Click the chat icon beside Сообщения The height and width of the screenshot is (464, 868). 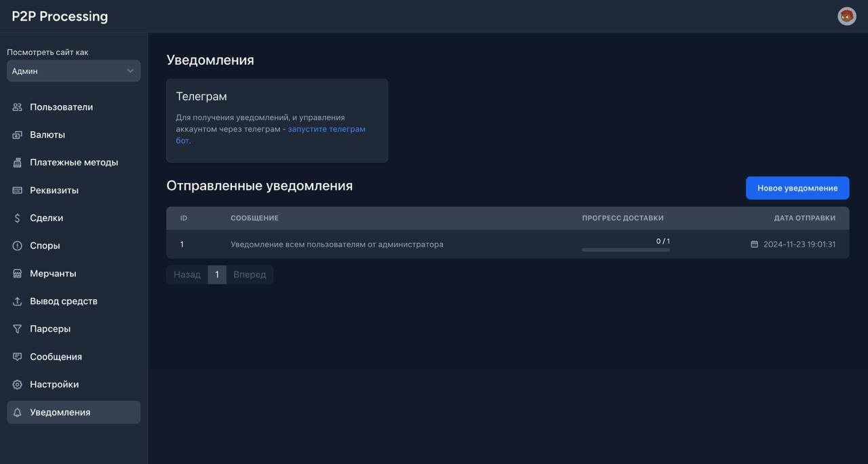18,357
